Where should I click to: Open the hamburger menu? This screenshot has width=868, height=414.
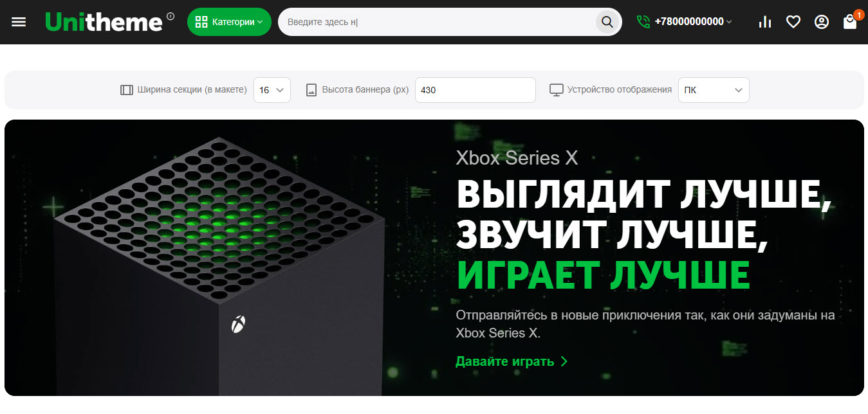pos(19,22)
